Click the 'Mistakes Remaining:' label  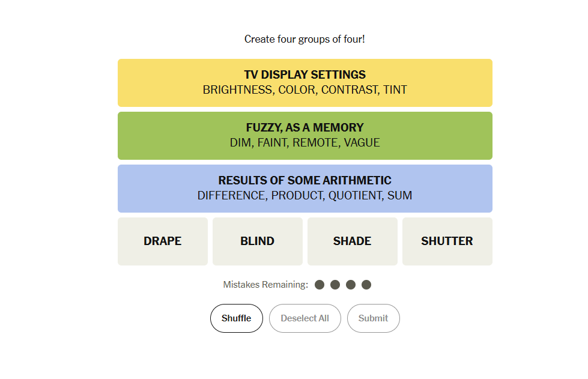tap(265, 285)
